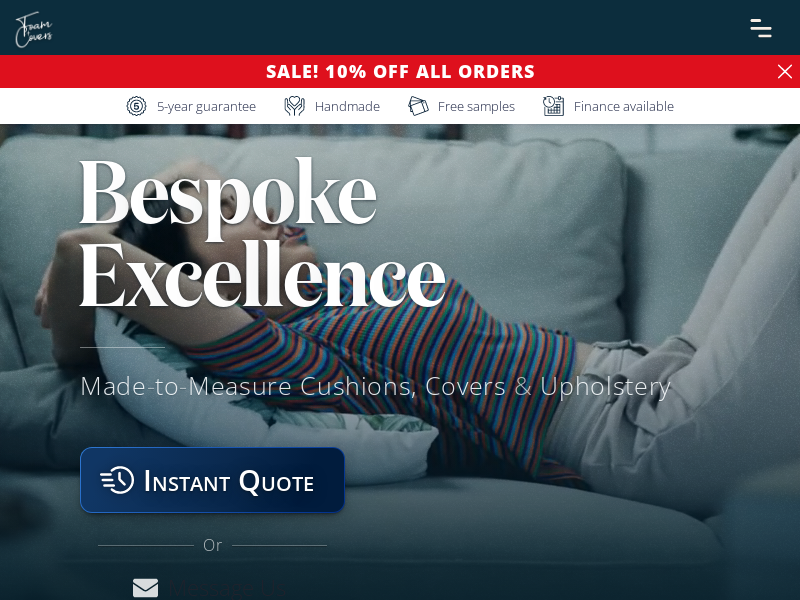The height and width of the screenshot is (600, 800).
Task: Click the 5-year guarantee text
Action: 206,107
